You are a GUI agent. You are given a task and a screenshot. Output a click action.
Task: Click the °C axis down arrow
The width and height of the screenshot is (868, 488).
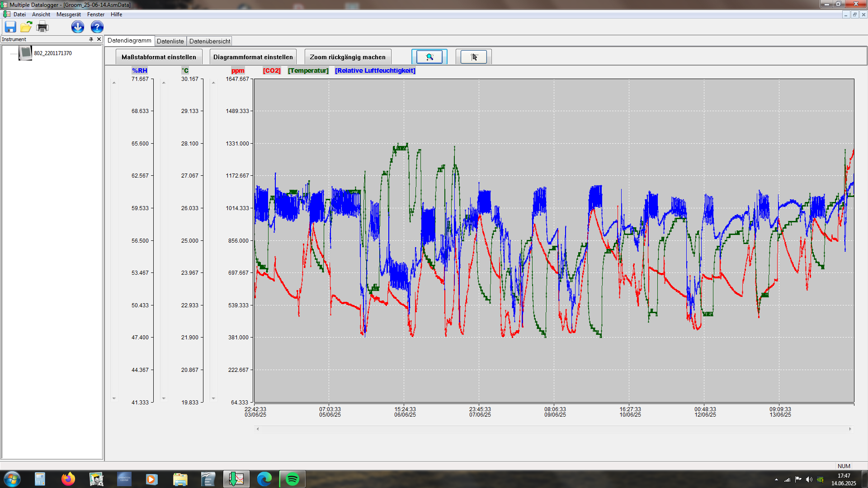(x=164, y=399)
